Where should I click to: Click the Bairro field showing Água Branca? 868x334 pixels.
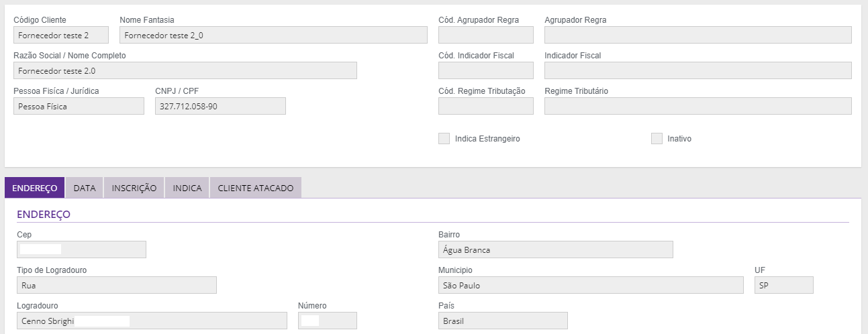555,249
